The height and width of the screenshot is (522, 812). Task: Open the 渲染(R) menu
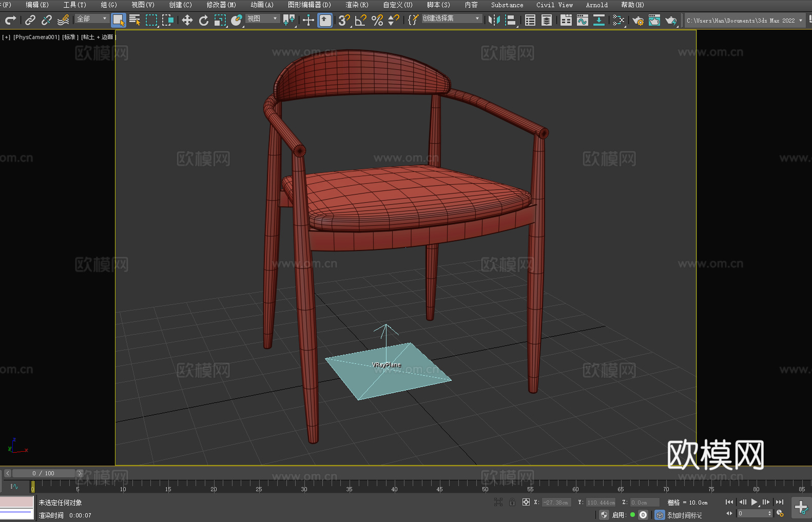tap(357, 5)
